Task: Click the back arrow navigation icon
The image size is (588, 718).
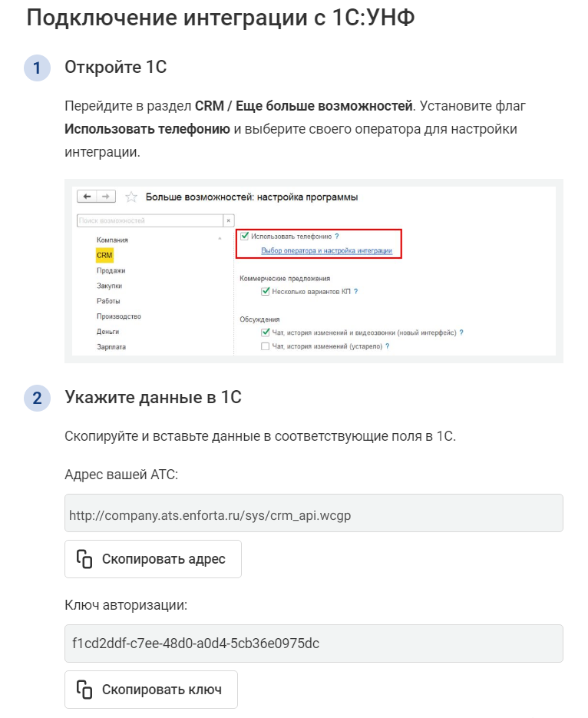Action: pyautogui.click(x=87, y=197)
